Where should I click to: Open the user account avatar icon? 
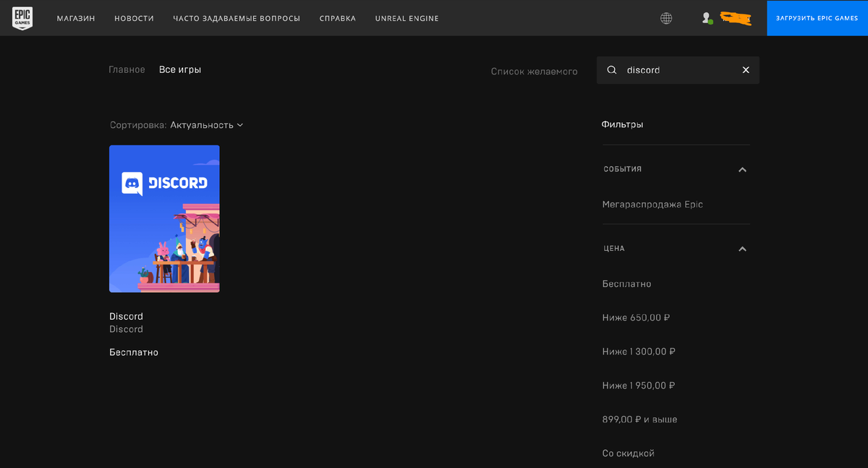coord(707,18)
